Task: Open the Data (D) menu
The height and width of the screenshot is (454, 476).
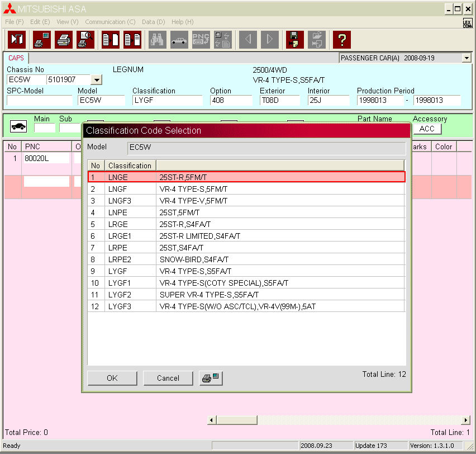Action: point(153,22)
